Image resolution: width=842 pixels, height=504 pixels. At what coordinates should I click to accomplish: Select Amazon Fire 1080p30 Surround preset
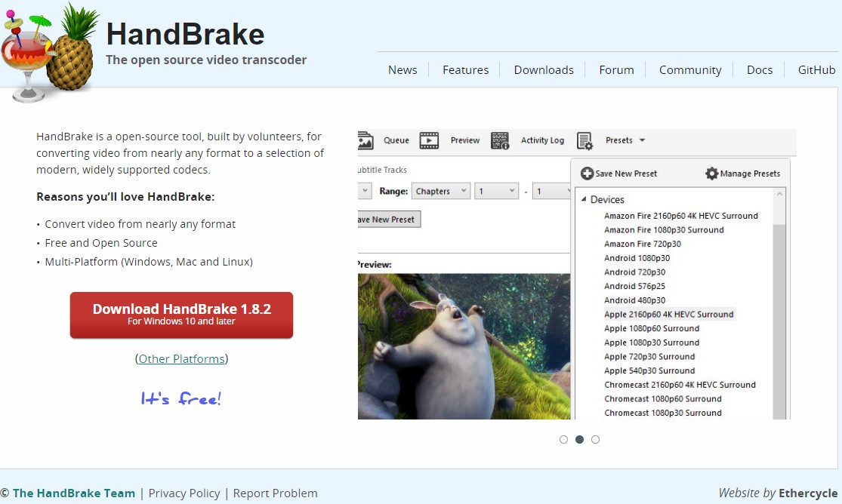[664, 229]
